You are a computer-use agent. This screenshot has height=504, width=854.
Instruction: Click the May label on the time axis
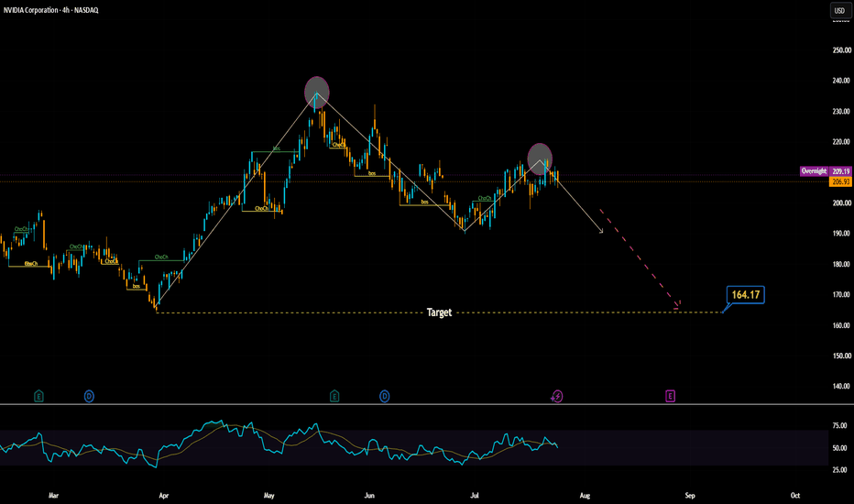269,495
